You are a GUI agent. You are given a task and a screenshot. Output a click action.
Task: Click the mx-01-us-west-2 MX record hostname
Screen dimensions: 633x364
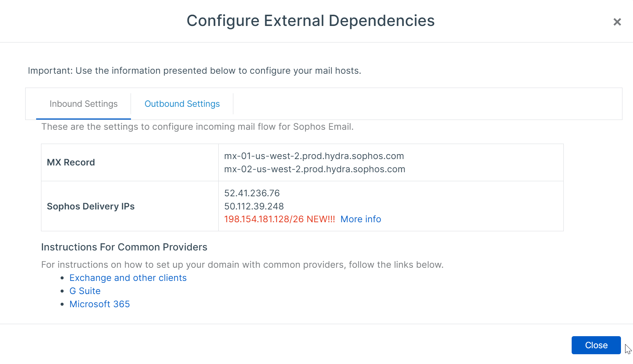pyautogui.click(x=314, y=156)
